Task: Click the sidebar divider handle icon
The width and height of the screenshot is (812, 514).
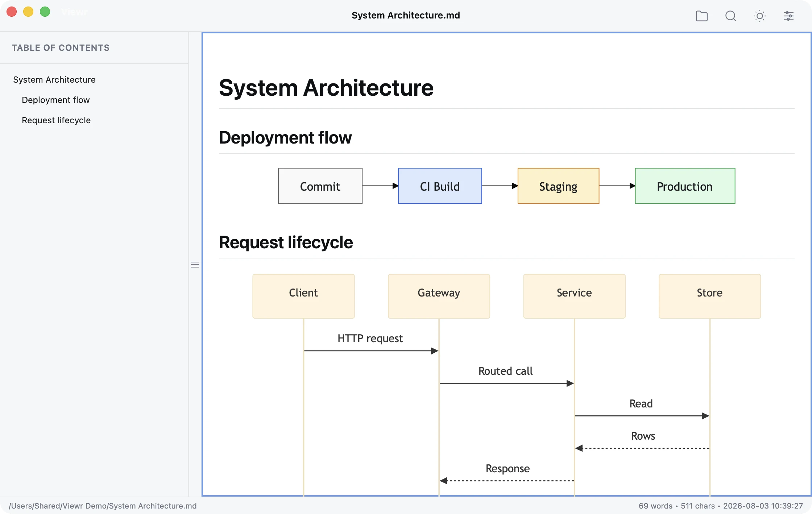Action: [x=195, y=265]
